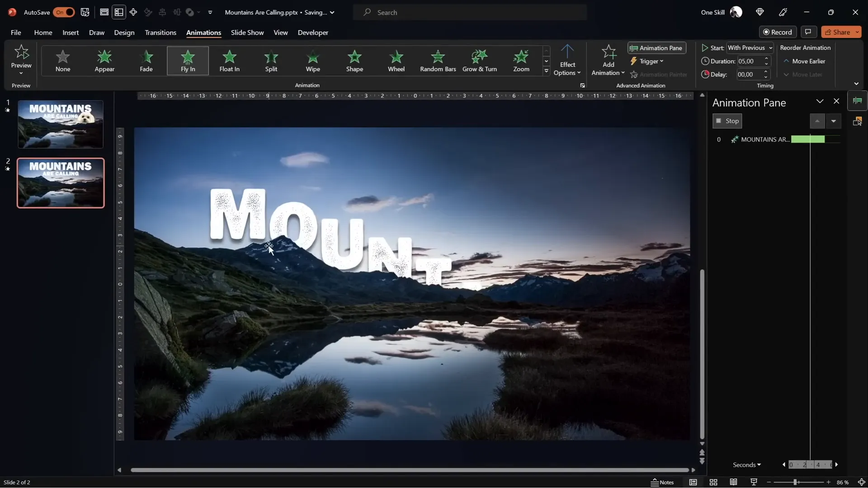Screen dimensions: 868x488
Task: Click the Share button
Action: pyautogui.click(x=837, y=32)
